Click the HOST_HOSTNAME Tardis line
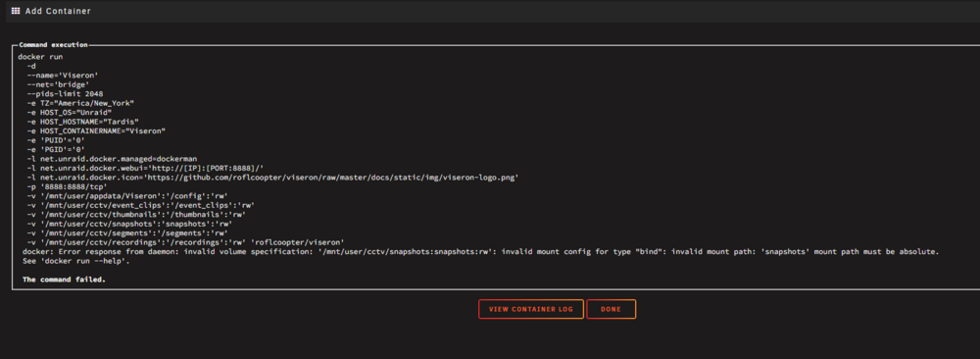The height and width of the screenshot is (359, 980). coord(82,122)
